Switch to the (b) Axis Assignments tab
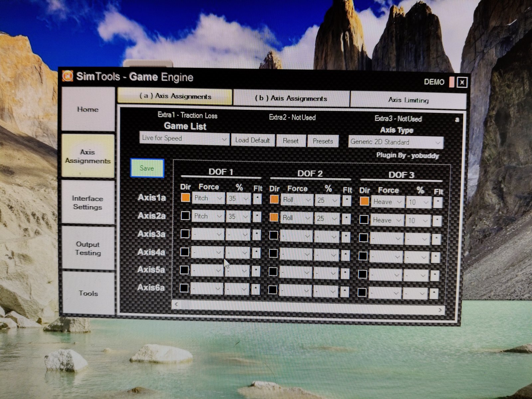532x399 pixels. [x=291, y=98]
